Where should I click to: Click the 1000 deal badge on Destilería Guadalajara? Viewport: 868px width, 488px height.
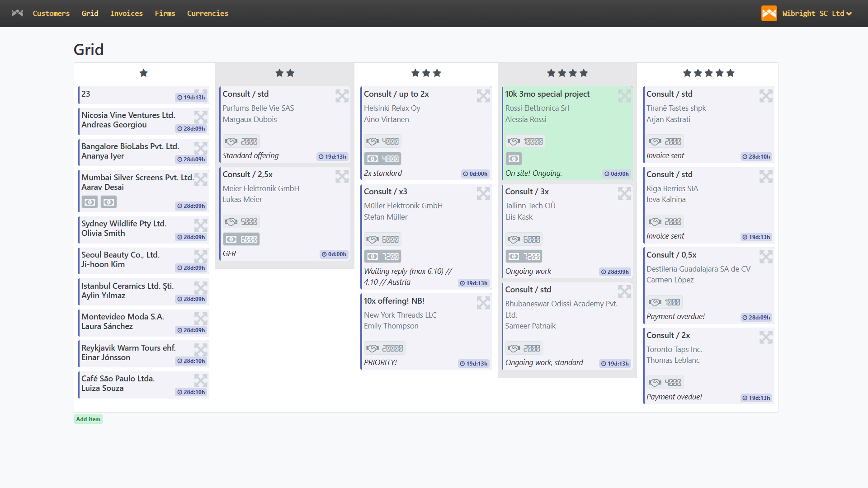665,302
